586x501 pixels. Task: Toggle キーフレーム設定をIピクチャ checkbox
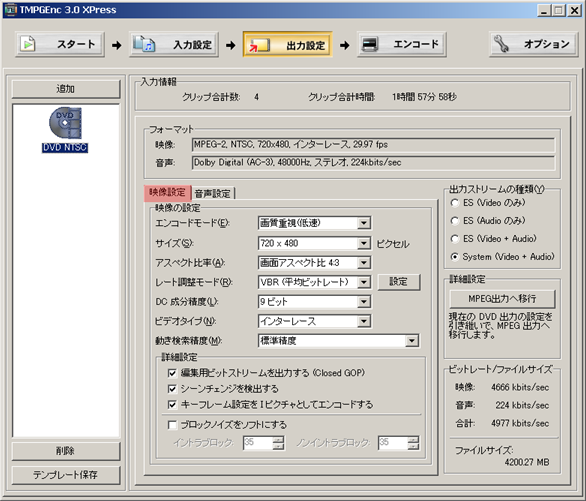click(172, 405)
